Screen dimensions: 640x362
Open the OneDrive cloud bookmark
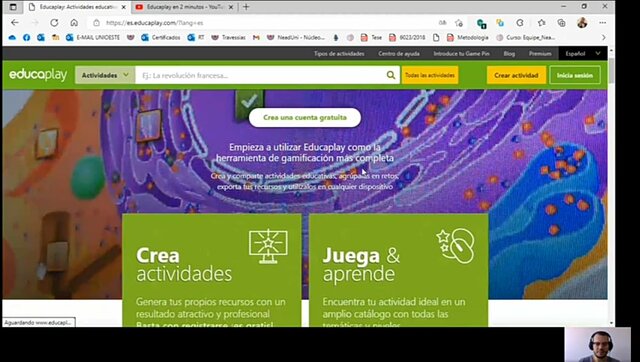coord(12,38)
